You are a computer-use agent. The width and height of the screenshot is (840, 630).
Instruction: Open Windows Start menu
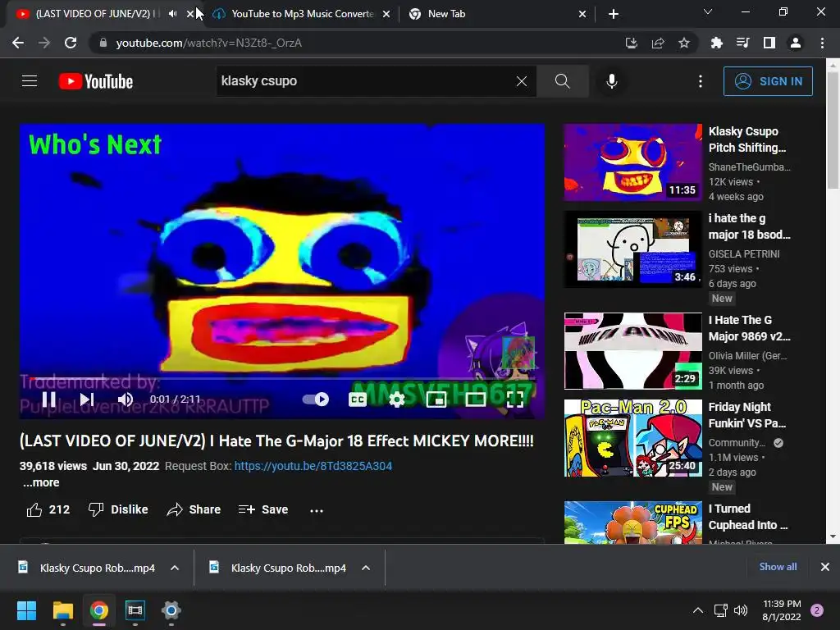tap(26, 610)
